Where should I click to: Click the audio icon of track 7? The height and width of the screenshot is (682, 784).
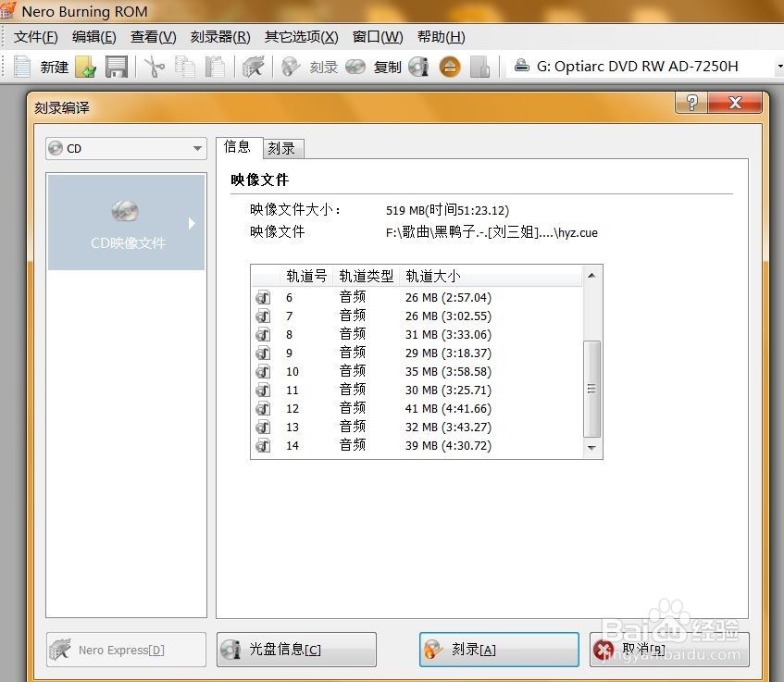[x=263, y=316]
